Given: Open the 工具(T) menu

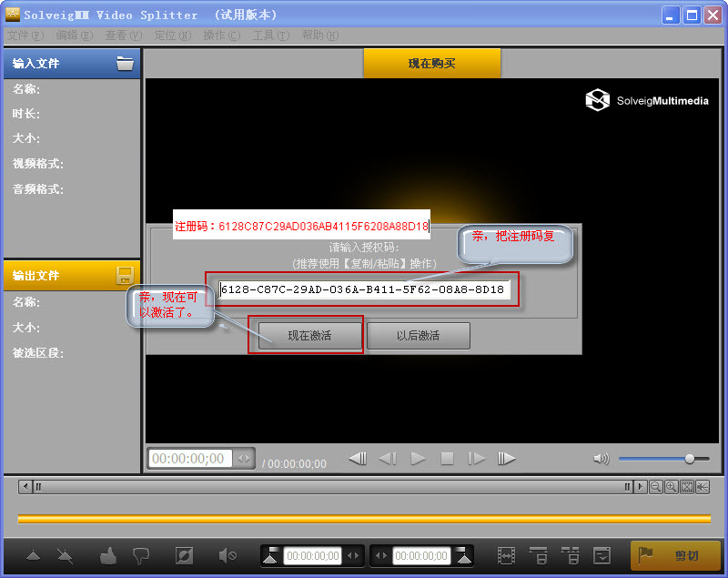Looking at the screenshot, I should click(x=271, y=35).
